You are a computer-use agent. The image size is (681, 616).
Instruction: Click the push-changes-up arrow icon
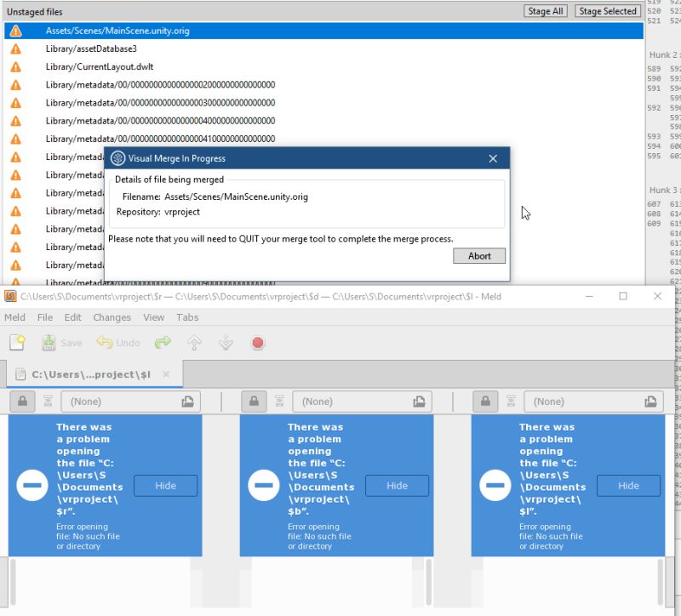(192, 342)
